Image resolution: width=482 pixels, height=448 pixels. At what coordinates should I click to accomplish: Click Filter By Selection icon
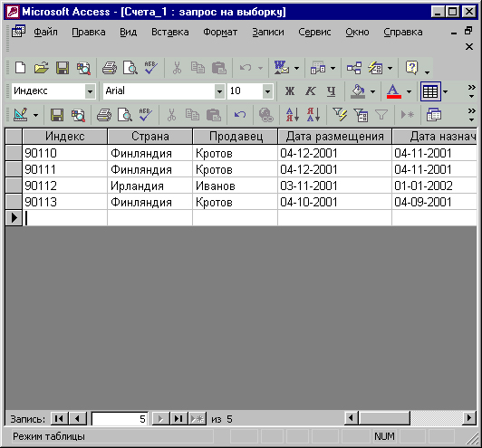[340, 115]
